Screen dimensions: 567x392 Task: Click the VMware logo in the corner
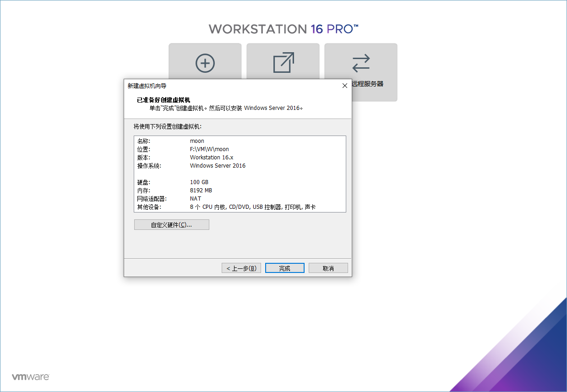(31, 377)
